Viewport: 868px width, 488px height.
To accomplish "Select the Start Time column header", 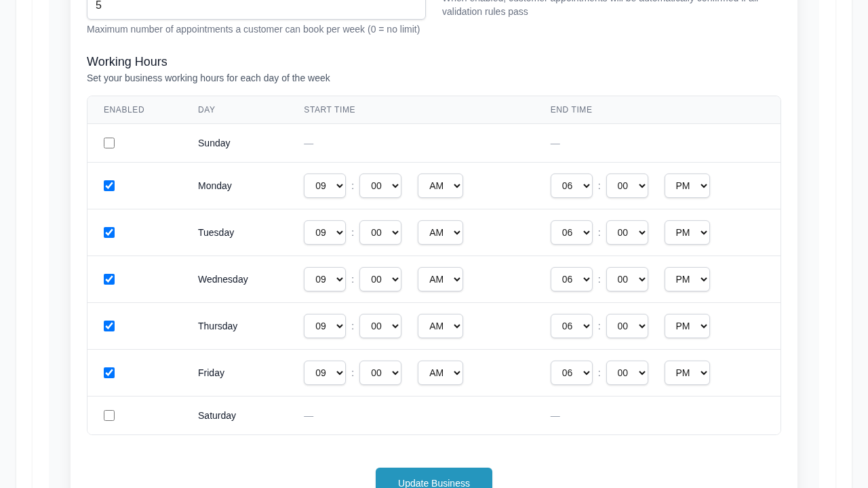I will point(330,109).
